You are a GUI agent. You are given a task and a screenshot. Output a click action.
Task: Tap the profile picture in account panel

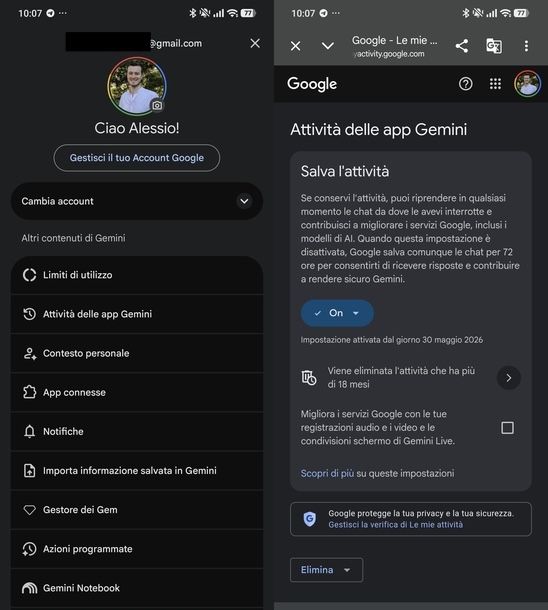[137, 86]
